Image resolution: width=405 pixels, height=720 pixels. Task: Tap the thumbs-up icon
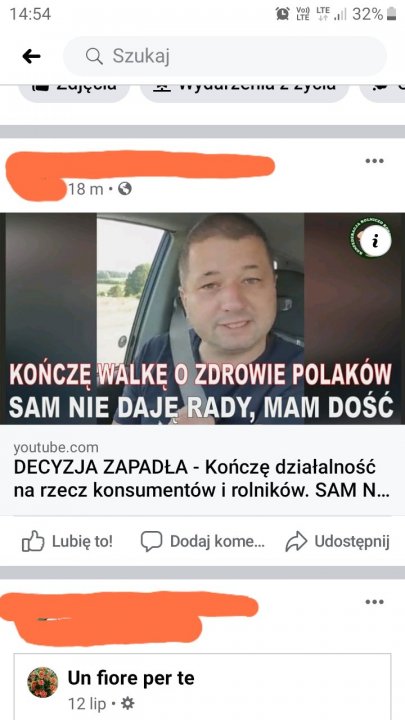[33, 541]
